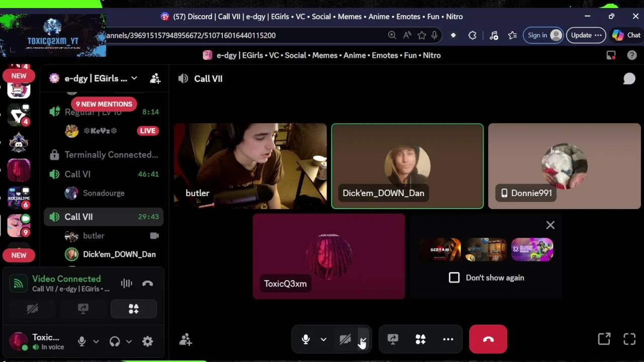Pop out the call window
644x362 pixels.
point(604,339)
